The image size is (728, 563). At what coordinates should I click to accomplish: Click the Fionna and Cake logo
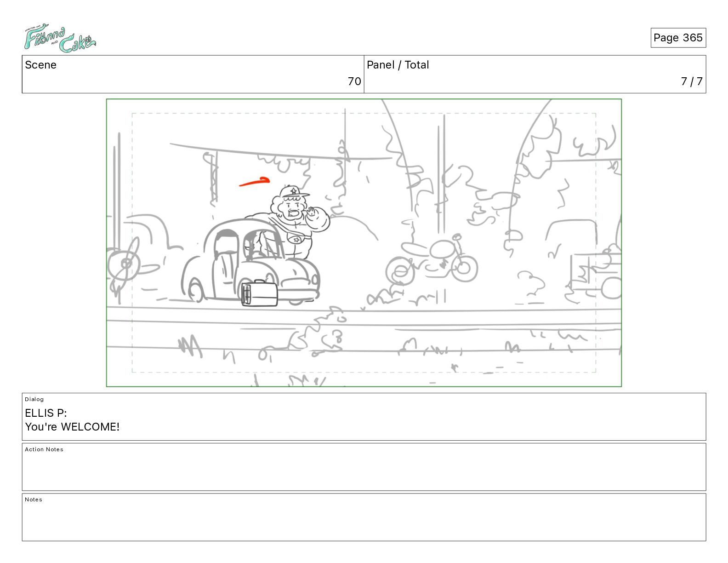[60, 39]
